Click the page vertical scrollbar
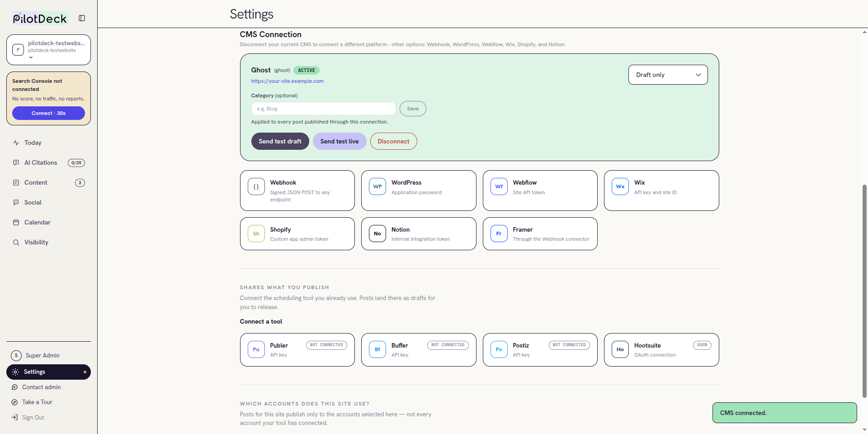 [864, 291]
